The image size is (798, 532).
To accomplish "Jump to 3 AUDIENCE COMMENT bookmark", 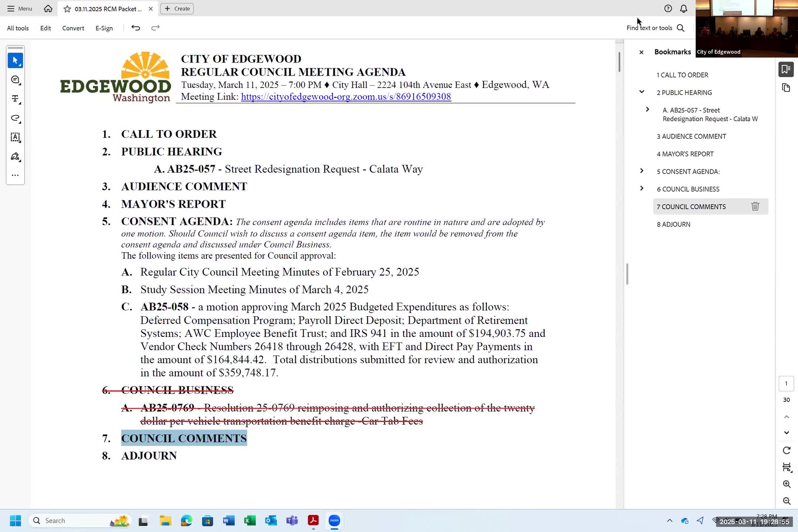I will coord(691,136).
